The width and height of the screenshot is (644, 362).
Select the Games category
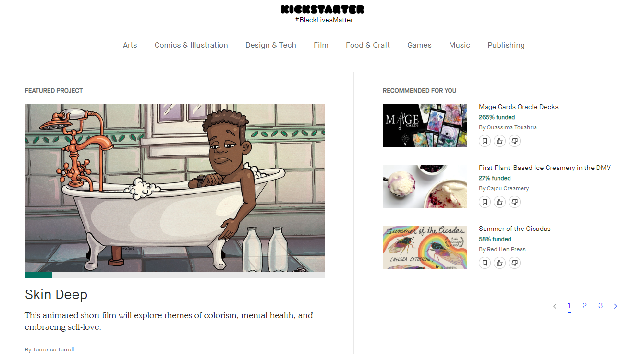419,45
